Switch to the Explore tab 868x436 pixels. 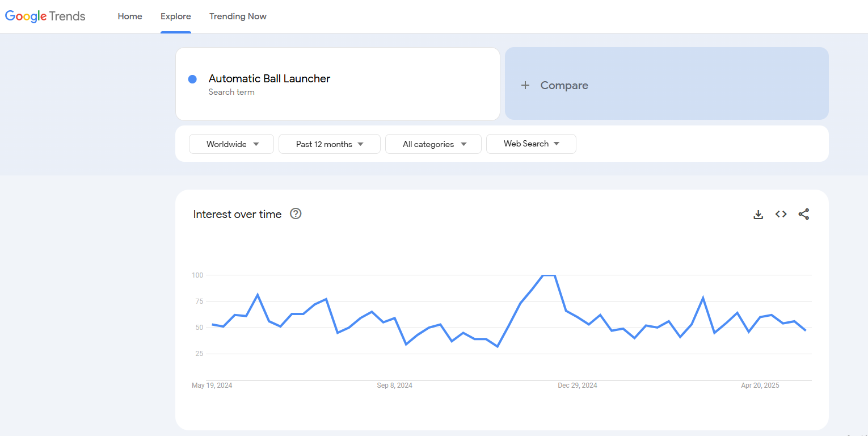[176, 16]
